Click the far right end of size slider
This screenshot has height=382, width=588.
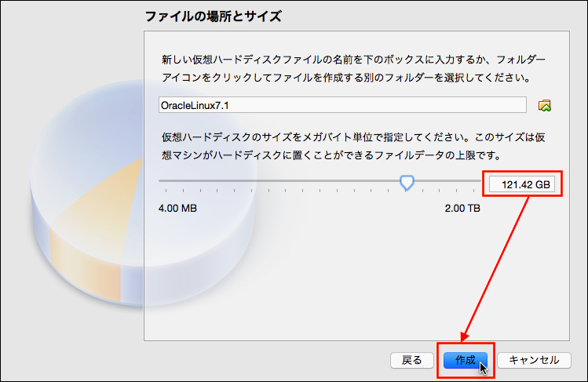point(479,180)
